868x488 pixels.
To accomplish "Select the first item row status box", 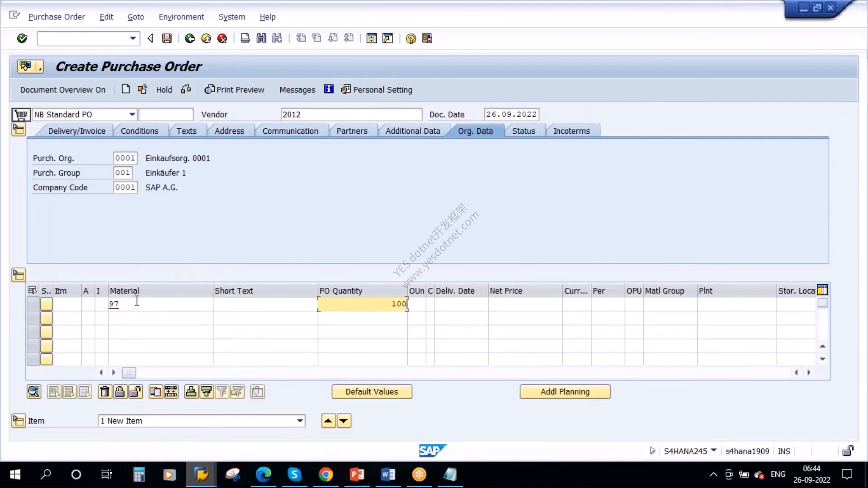I will pyautogui.click(x=46, y=304).
